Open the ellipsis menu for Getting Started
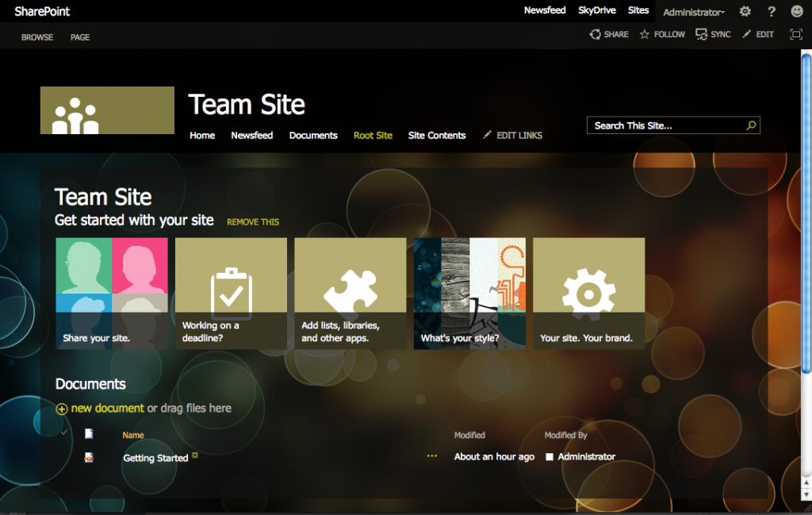 [x=432, y=456]
